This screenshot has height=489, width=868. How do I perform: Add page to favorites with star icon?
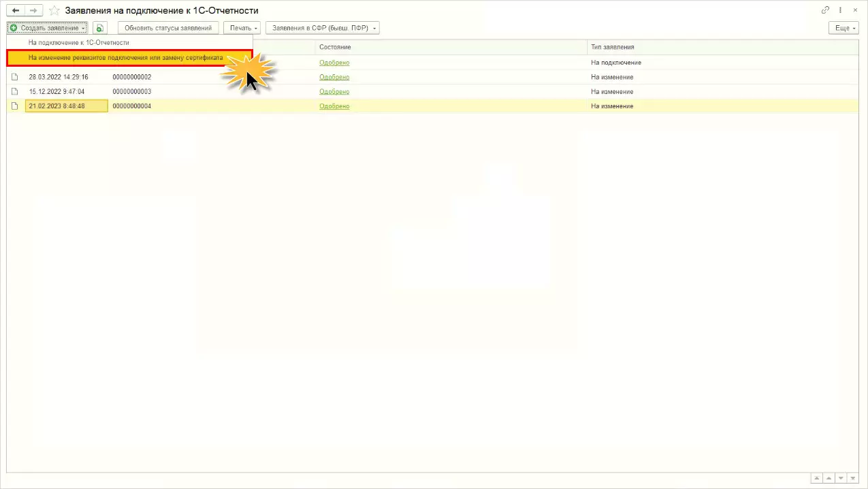click(54, 11)
